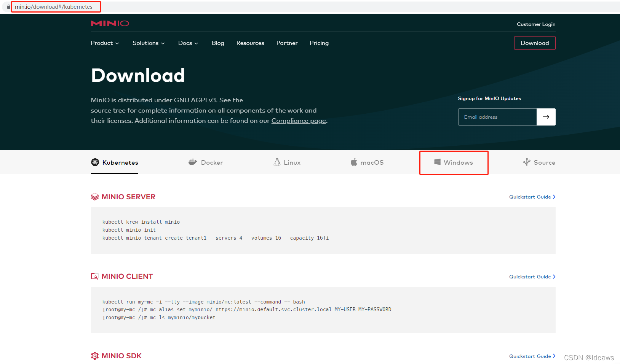620x364 pixels.
Task: Open MinIO Server Quickstart Guide
Action: pos(532,197)
